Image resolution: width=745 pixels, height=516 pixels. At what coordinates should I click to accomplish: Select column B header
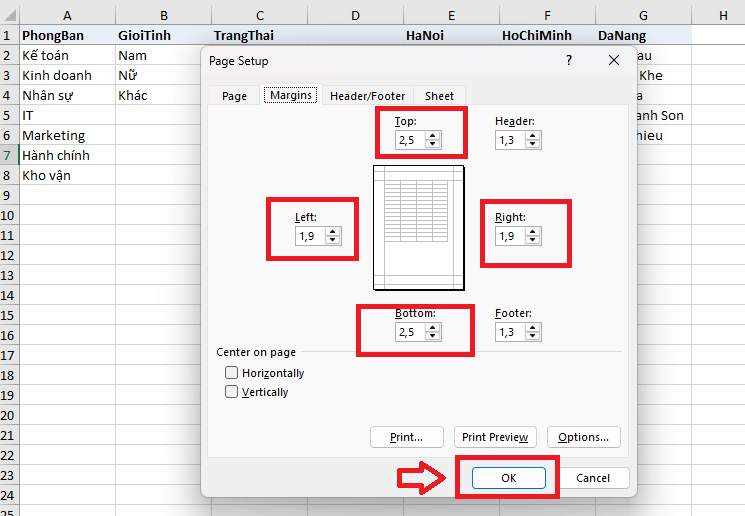click(163, 15)
